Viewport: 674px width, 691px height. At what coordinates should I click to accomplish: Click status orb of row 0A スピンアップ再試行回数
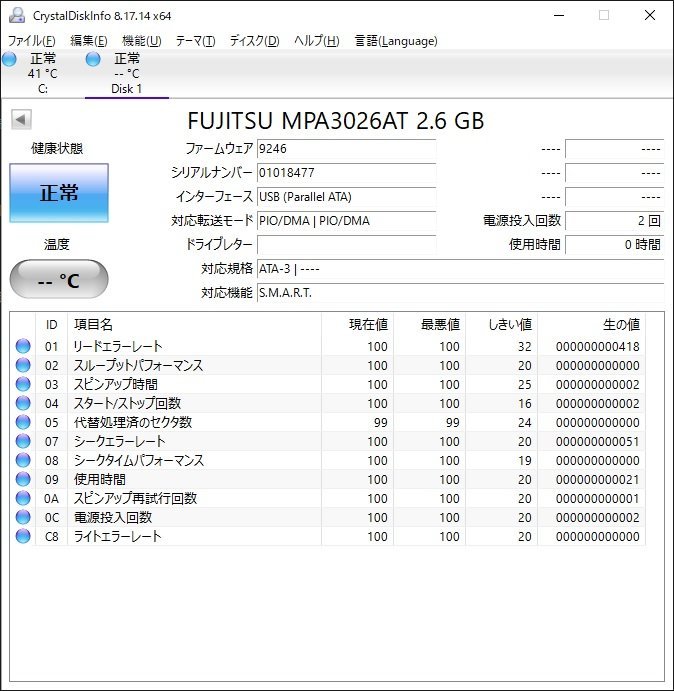point(23,498)
